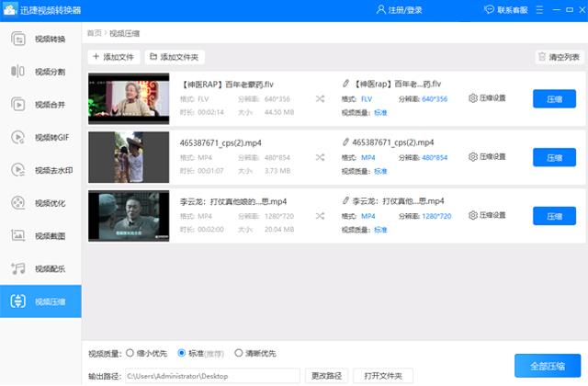Select 清晰优先 quality radio button
The height and width of the screenshot is (386, 588).
click(238, 353)
